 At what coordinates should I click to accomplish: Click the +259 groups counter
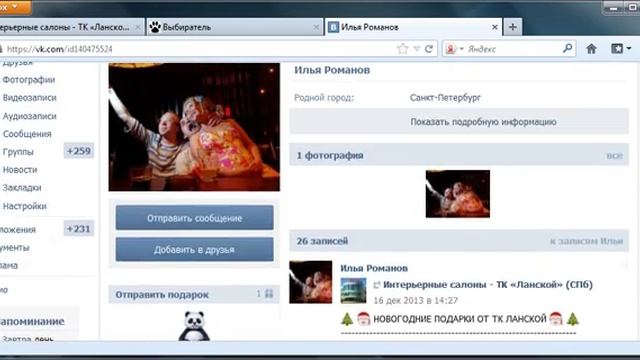point(79,151)
